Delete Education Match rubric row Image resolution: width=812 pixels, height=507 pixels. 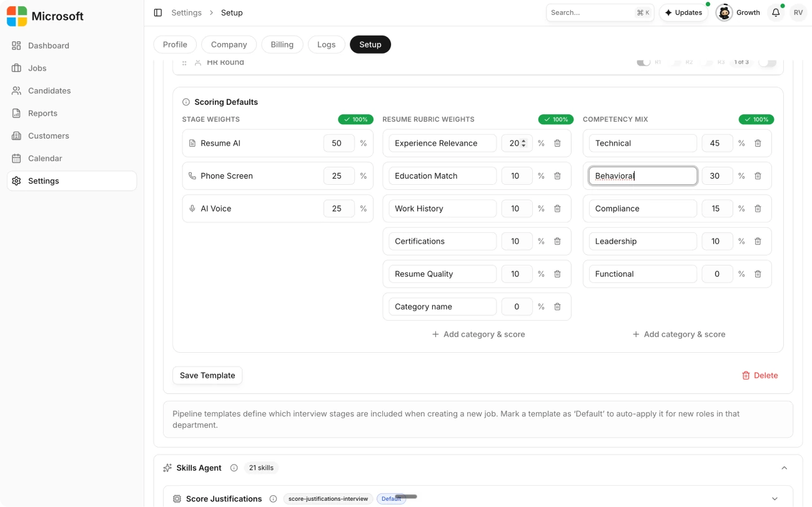pyautogui.click(x=557, y=176)
